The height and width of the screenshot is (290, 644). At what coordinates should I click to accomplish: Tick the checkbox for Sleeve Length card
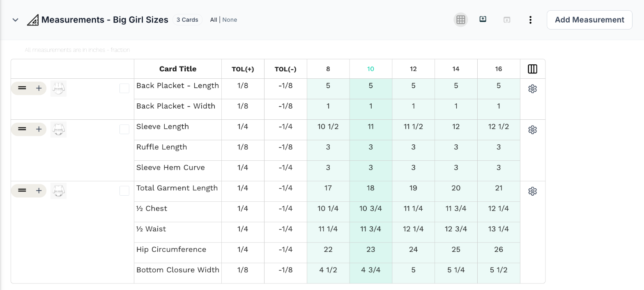124,129
